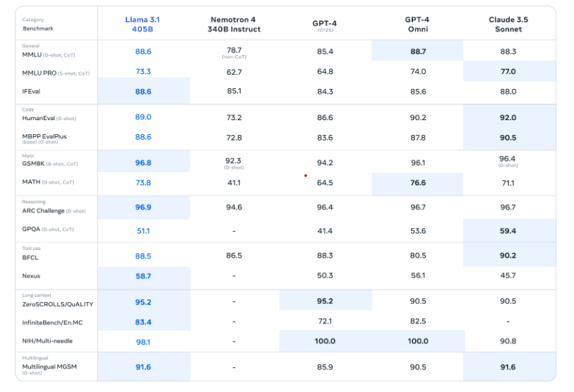Select the ZeroSCROLLS/QuALITY row label
This screenshot has width=574, height=392.
(x=58, y=304)
